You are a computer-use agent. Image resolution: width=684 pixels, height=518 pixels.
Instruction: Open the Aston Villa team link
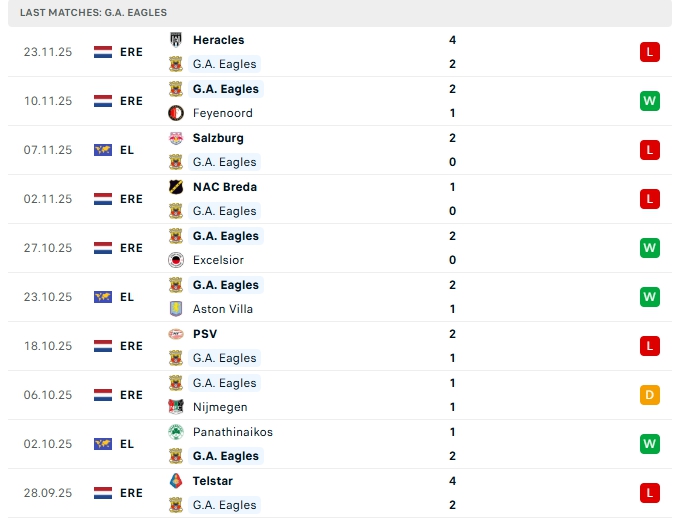coord(222,309)
